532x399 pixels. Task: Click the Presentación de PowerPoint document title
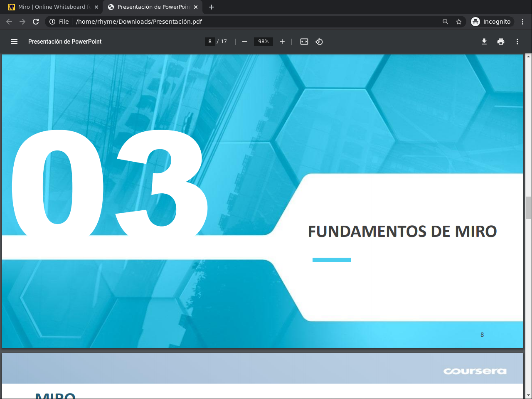pyautogui.click(x=65, y=42)
